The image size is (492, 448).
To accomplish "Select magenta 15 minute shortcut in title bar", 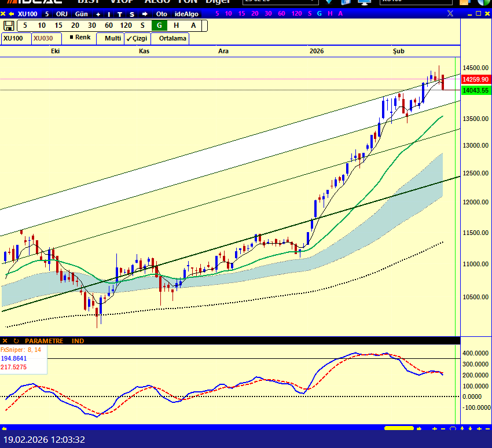I will pyautogui.click(x=241, y=13).
